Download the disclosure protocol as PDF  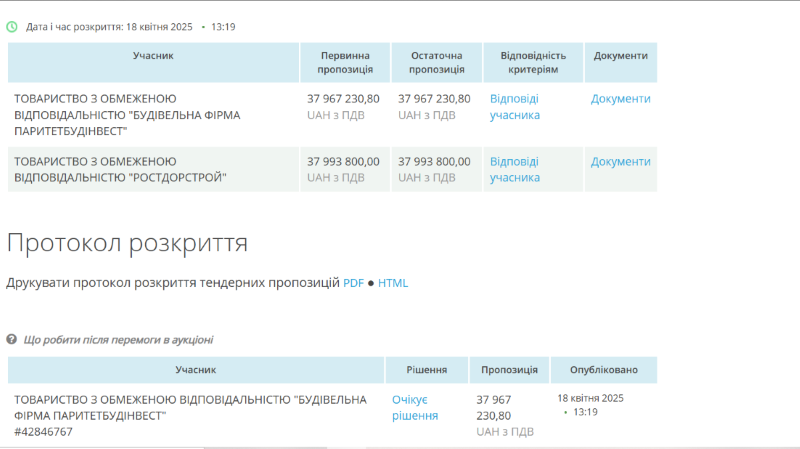pos(354,283)
